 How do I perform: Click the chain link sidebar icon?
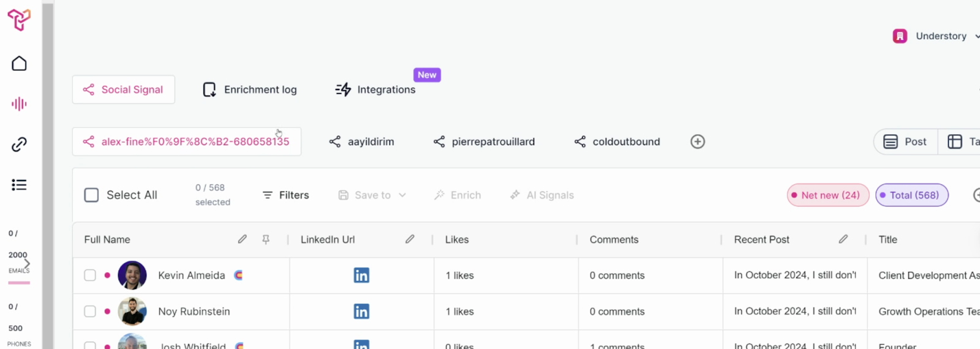pos(19,144)
